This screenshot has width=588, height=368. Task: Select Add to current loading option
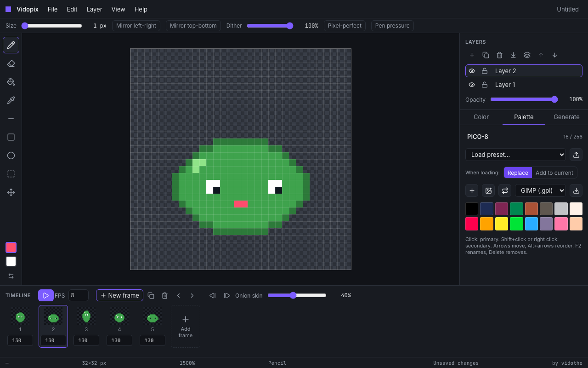[x=554, y=173]
